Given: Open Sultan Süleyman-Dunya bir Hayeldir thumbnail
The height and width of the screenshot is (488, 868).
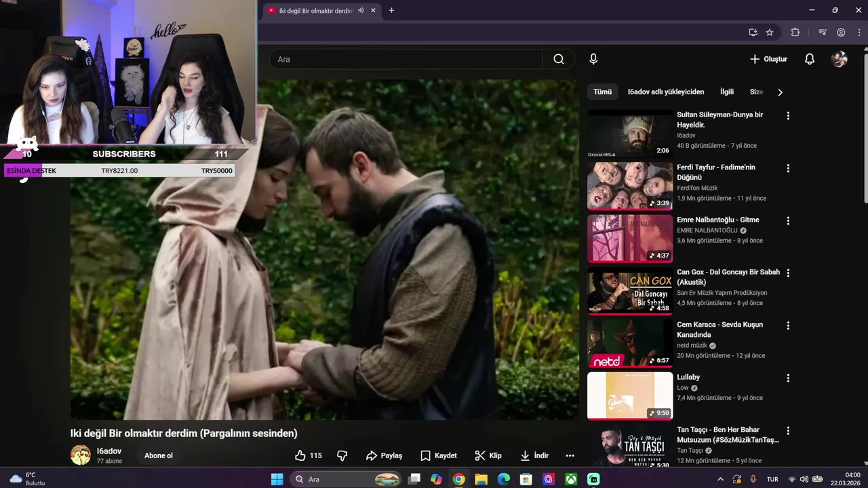Looking at the screenshot, I should (630, 134).
